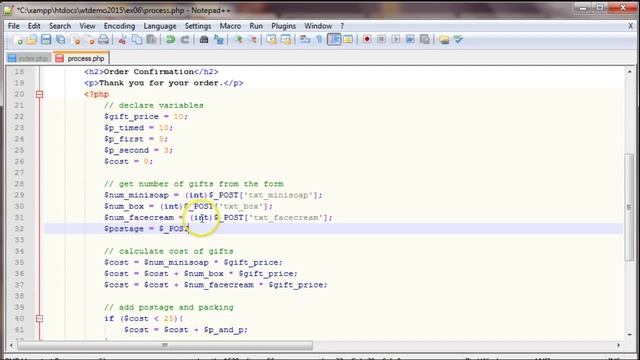Open the Run menu

point(256,26)
